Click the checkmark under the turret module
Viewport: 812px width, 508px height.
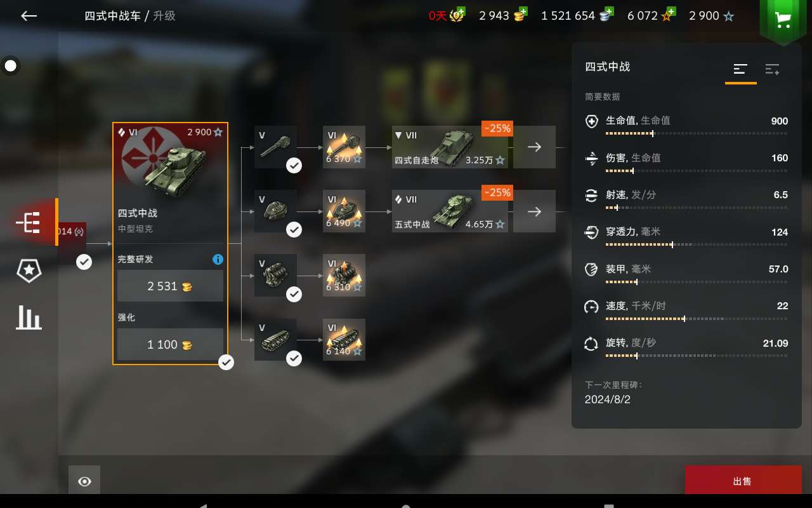[x=294, y=230]
